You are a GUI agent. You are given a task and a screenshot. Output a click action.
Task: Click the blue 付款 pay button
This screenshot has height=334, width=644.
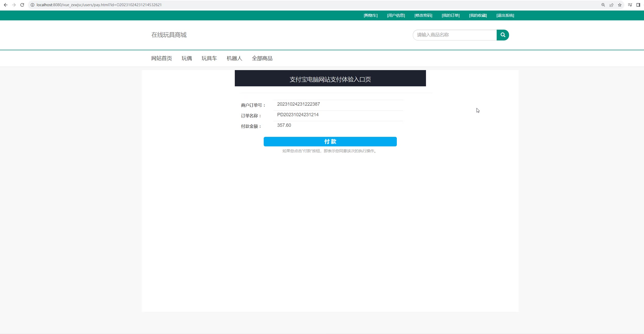[330, 141]
